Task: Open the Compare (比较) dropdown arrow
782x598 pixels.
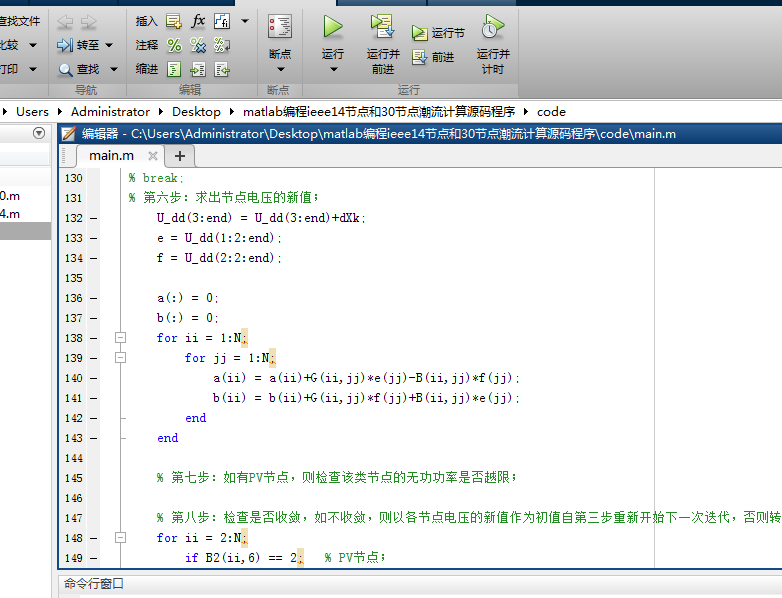Action: tap(33, 45)
